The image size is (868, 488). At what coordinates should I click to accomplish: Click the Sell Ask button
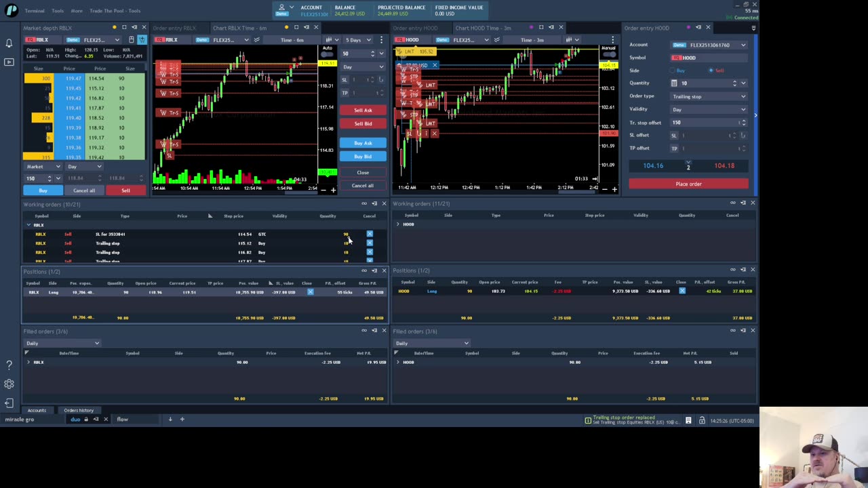click(x=363, y=110)
